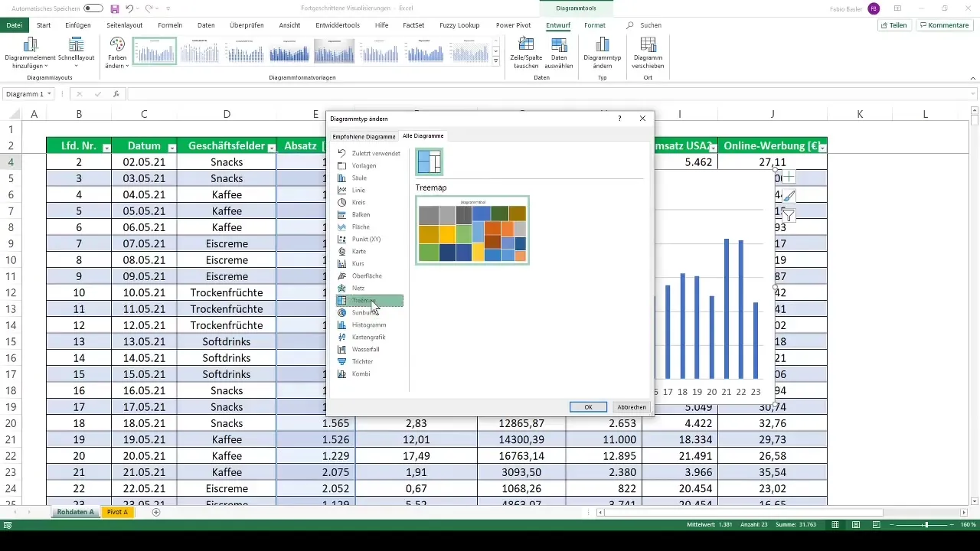Select the Treemap subtype icon
980x551 pixels.
coord(430,161)
